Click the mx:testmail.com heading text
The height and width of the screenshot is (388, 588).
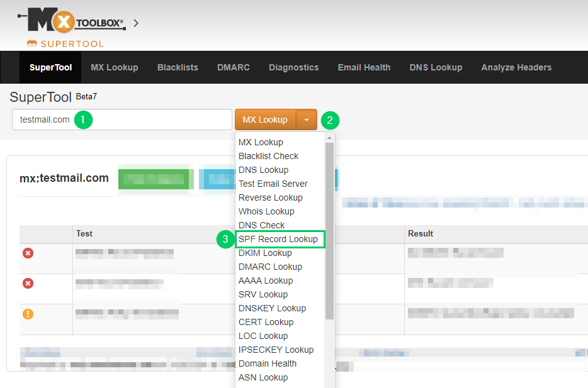pos(64,178)
